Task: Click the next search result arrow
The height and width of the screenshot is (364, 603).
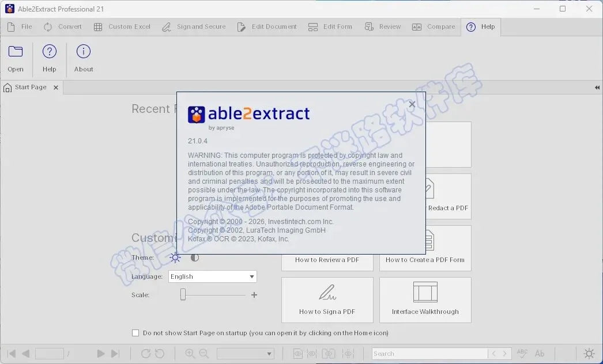Action: click(x=505, y=354)
